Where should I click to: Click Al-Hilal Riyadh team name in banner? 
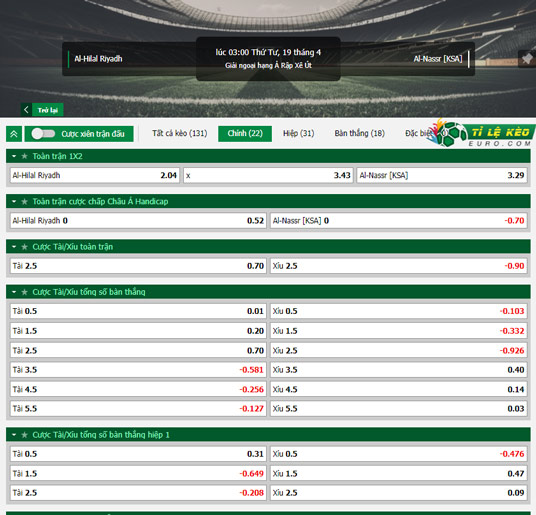coord(98,59)
